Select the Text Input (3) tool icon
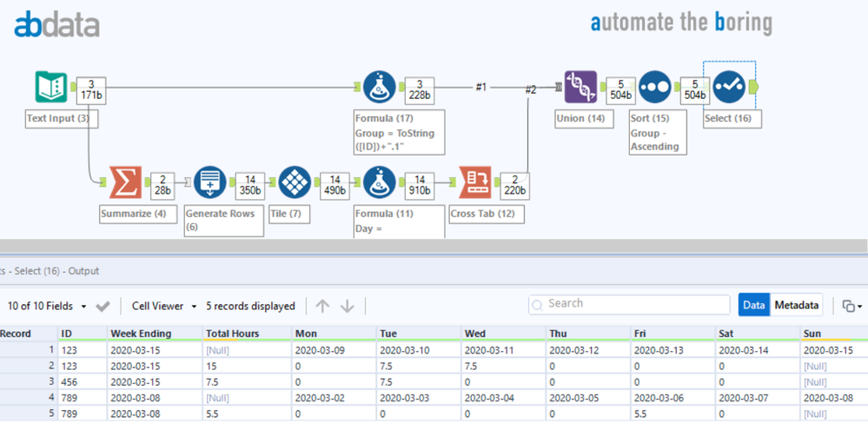The width and height of the screenshot is (868, 423). tap(51, 87)
